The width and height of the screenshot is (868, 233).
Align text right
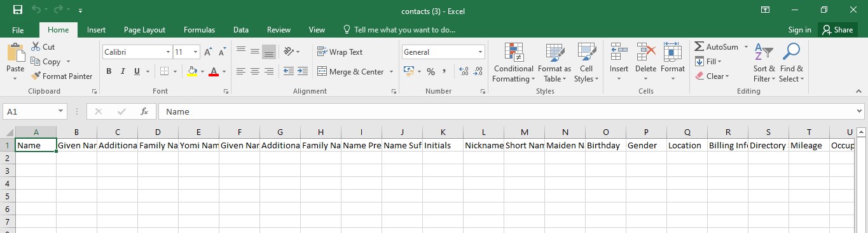[269, 71]
